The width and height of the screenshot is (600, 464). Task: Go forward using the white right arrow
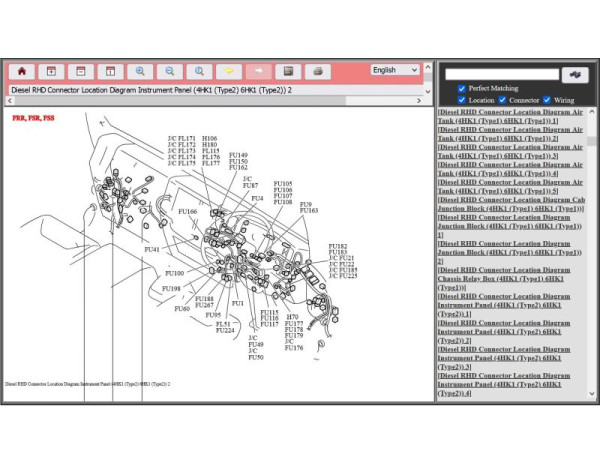(x=258, y=71)
